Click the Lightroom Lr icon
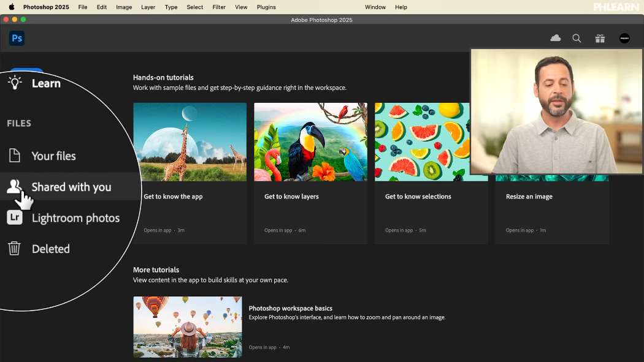 pos(14,217)
